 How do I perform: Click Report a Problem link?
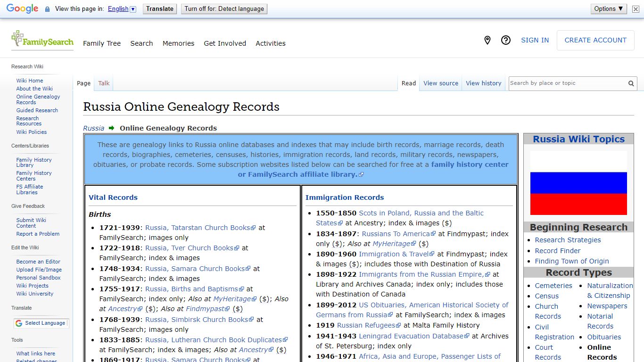pyautogui.click(x=38, y=234)
